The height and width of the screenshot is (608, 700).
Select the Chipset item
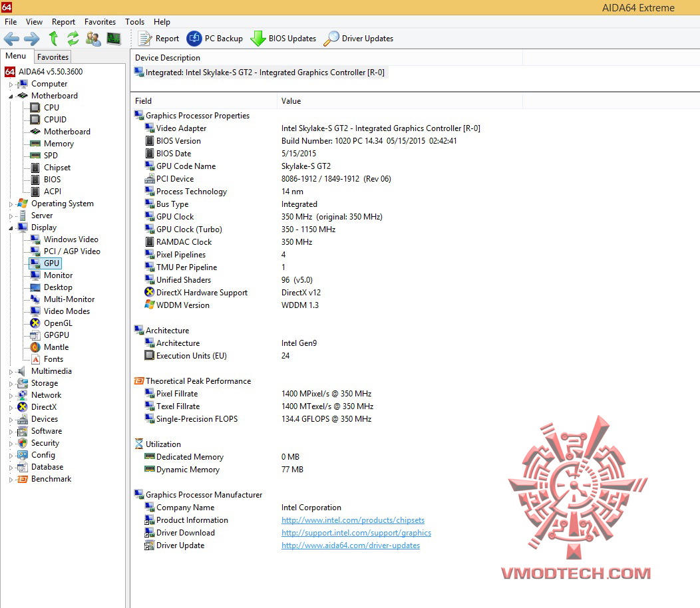coord(57,168)
